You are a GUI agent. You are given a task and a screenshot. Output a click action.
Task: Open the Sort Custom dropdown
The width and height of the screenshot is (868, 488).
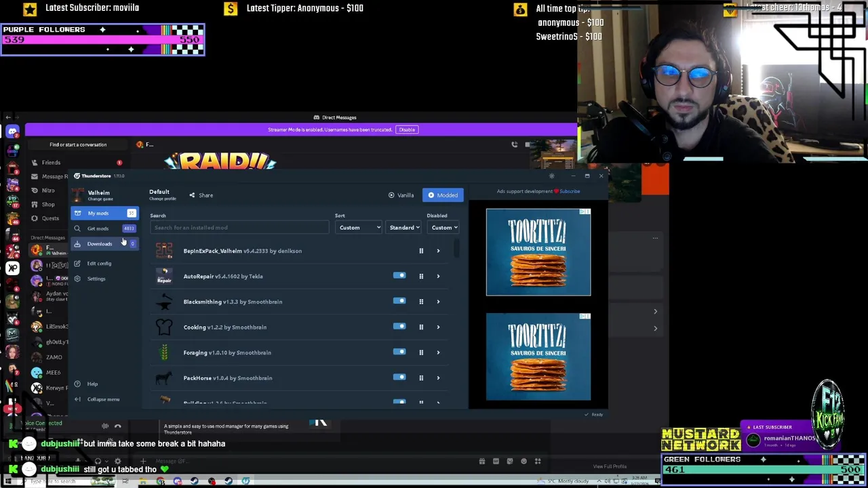point(359,228)
